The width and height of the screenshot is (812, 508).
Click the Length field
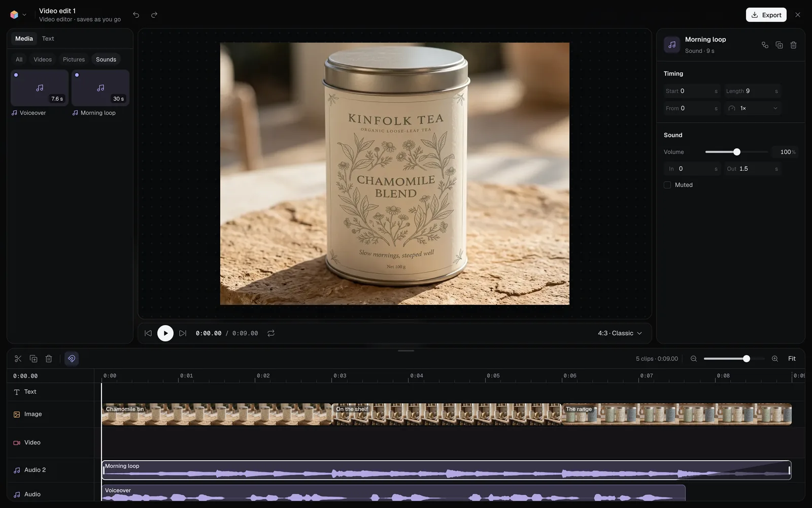click(x=752, y=91)
